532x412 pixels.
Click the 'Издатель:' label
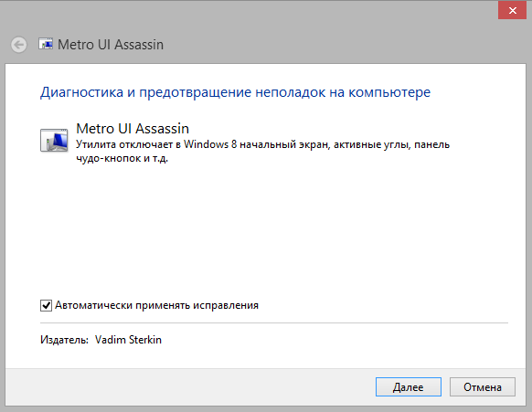click(x=64, y=340)
